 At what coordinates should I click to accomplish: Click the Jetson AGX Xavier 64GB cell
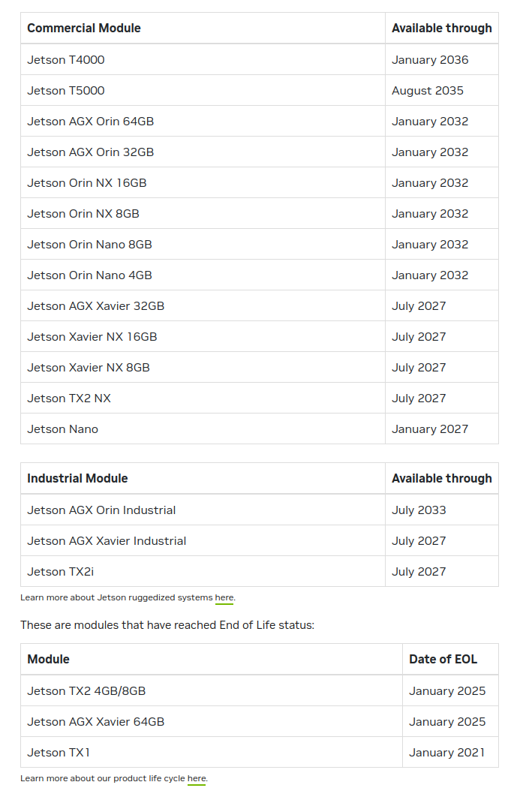coord(212,721)
